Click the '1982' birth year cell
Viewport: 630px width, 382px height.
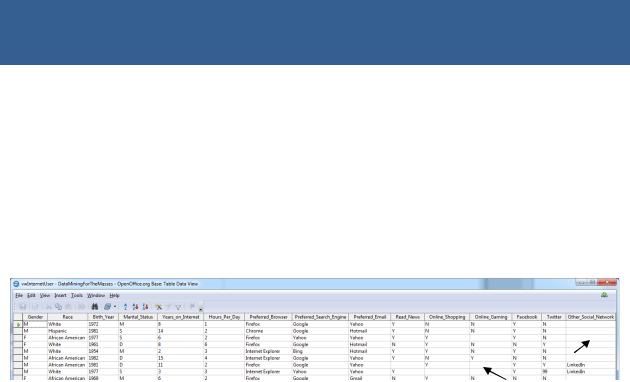tap(103, 358)
